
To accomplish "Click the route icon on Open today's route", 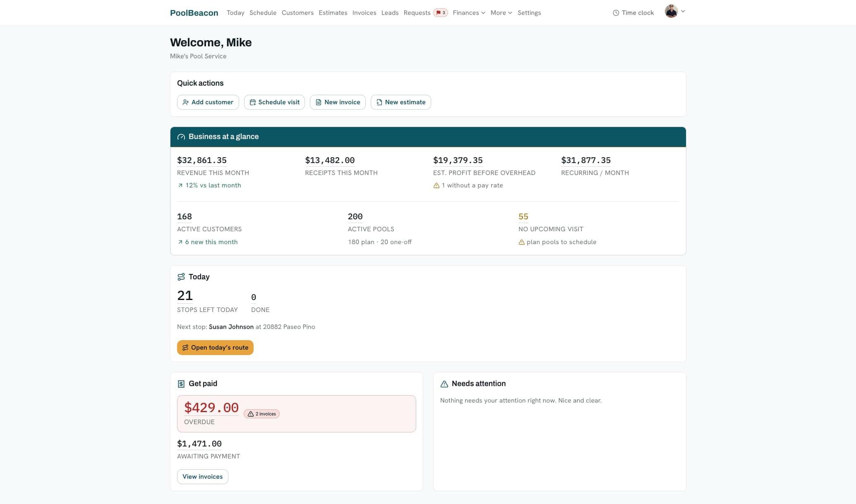I will [185, 348].
